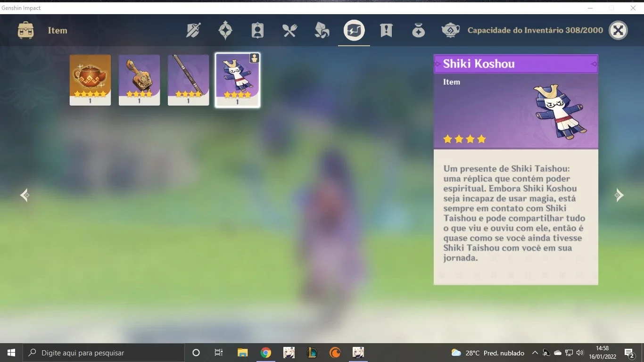This screenshot has width=644, height=362.
Task: Click the Shiki Koshou title in details panel
Action: (x=479, y=64)
